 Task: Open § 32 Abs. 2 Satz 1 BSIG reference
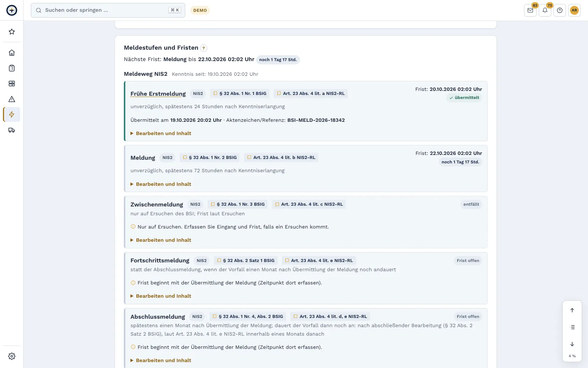(246, 261)
